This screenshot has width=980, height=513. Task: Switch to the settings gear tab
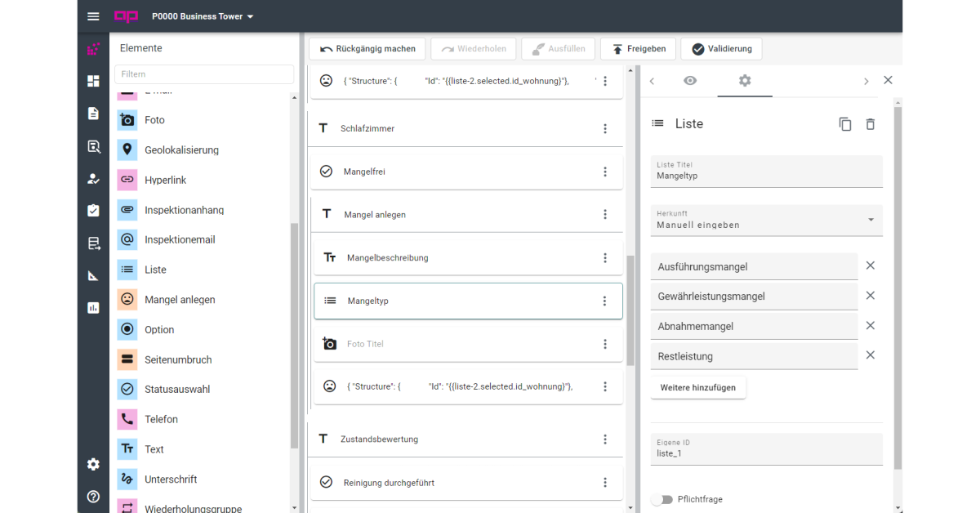(x=745, y=81)
